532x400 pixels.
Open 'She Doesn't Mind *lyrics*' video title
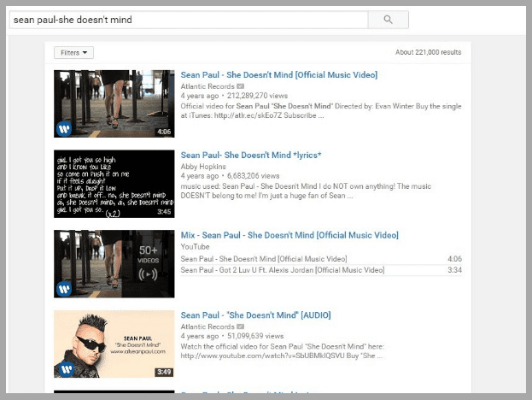click(251, 155)
